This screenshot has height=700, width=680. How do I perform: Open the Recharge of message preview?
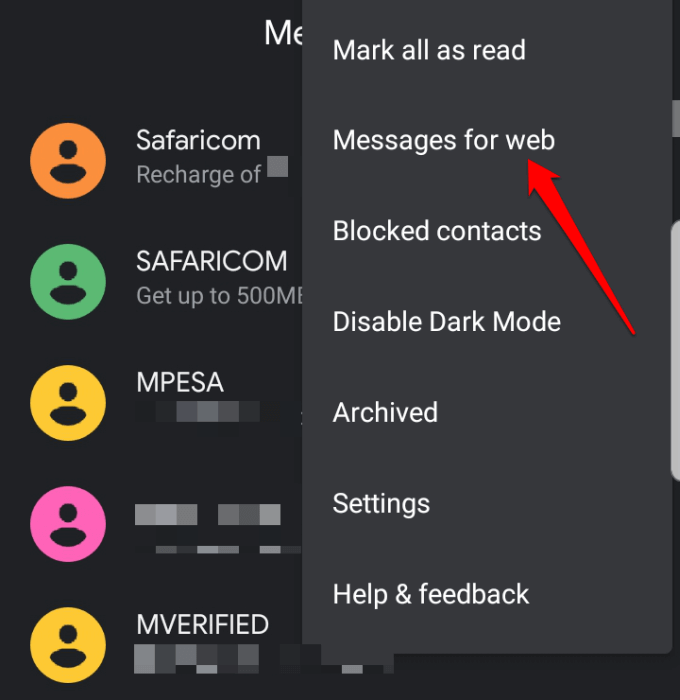(x=212, y=174)
